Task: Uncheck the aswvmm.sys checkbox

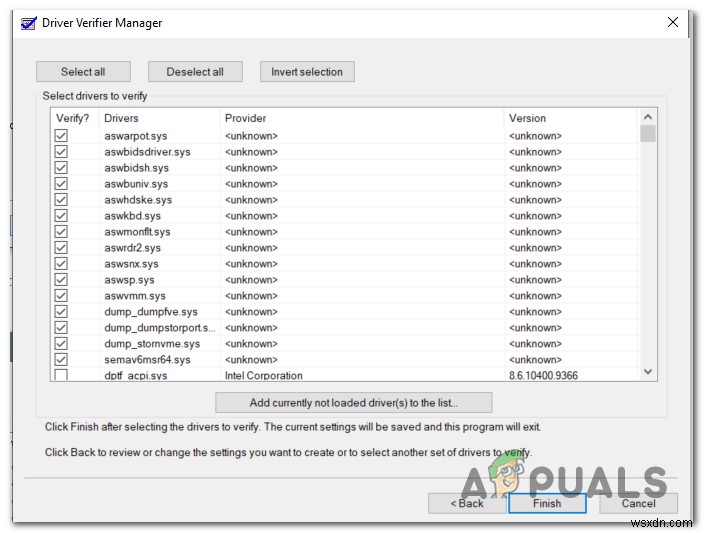Action: point(61,296)
